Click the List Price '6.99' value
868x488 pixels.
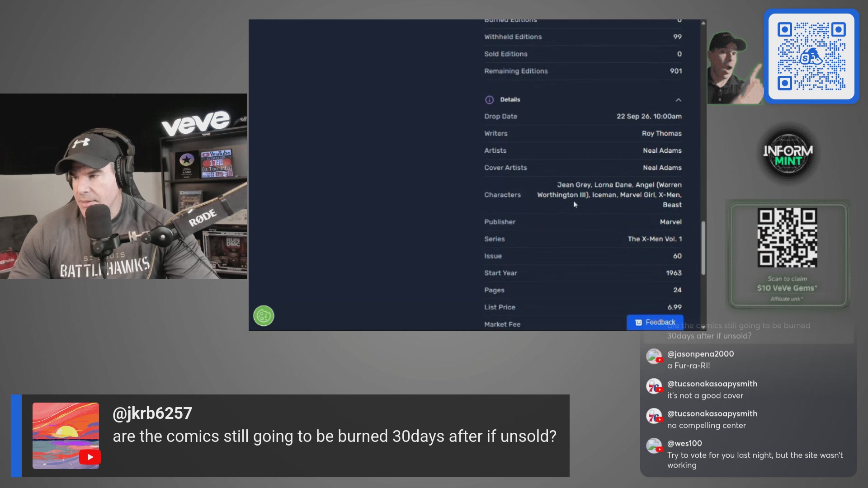[675, 307]
